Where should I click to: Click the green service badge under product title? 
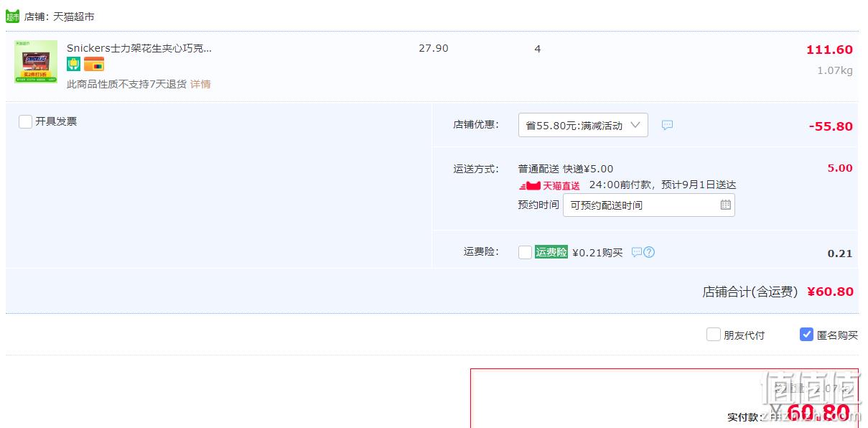point(73,64)
